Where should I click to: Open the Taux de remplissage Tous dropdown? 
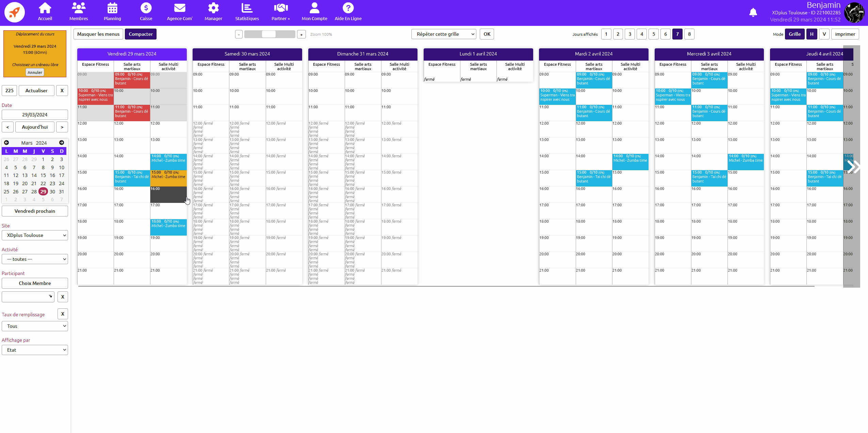(35, 326)
